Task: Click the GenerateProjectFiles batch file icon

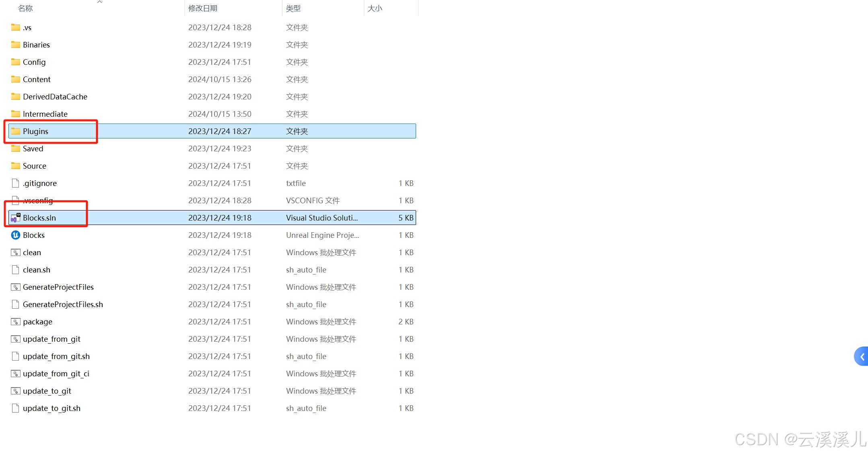Action: click(x=15, y=287)
